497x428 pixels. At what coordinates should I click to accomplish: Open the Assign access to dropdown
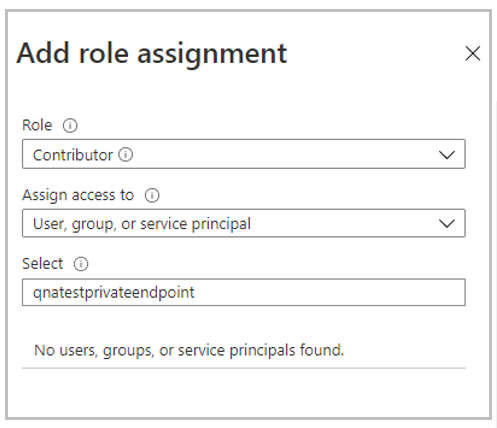244,223
